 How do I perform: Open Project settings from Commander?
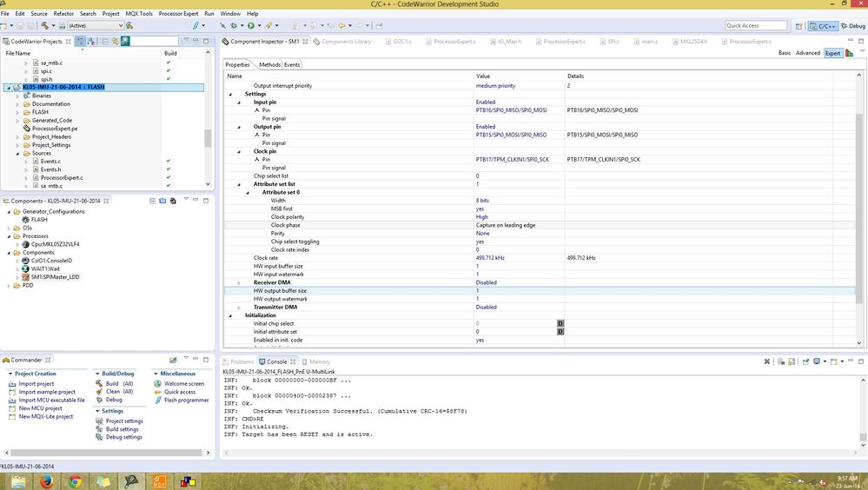point(124,421)
